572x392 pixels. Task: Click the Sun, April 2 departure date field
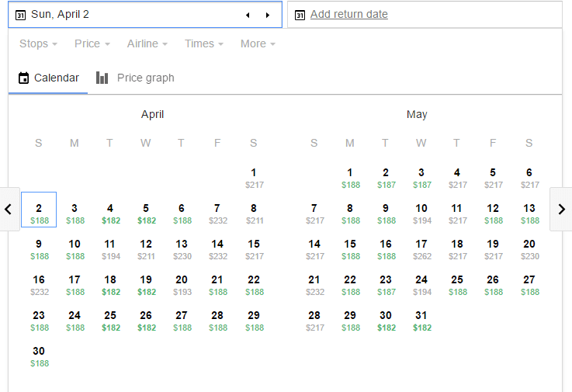pos(124,15)
